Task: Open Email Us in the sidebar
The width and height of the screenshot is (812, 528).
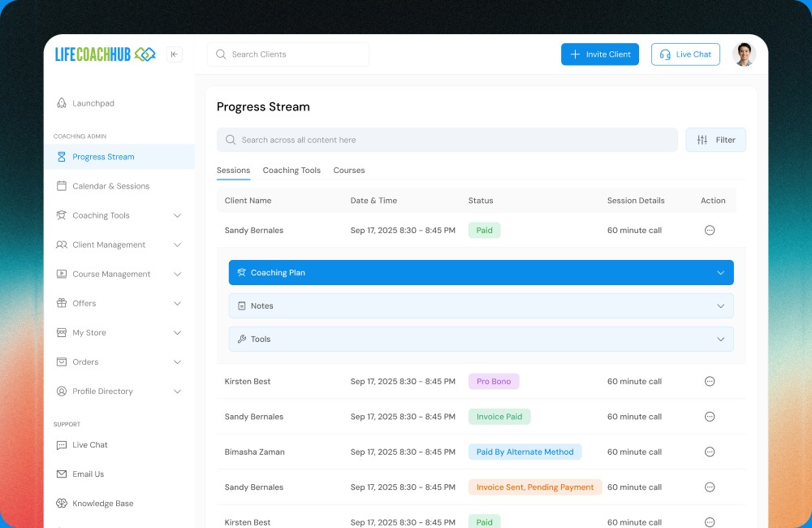Action: [x=88, y=474]
